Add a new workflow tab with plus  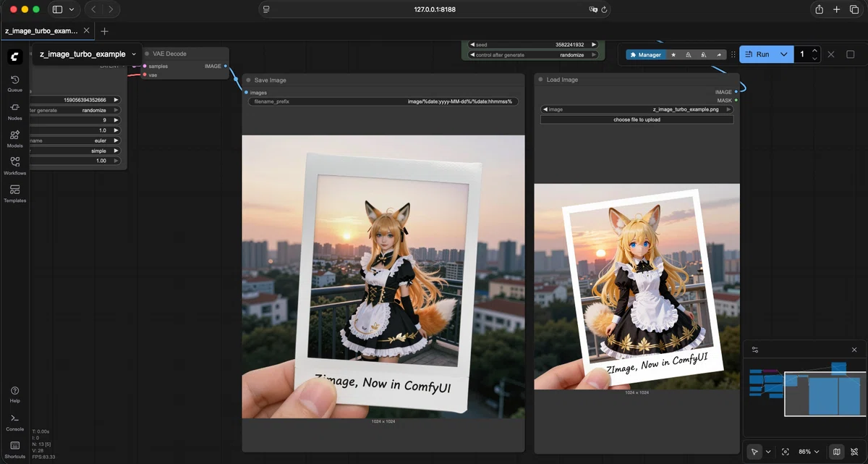tap(104, 31)
